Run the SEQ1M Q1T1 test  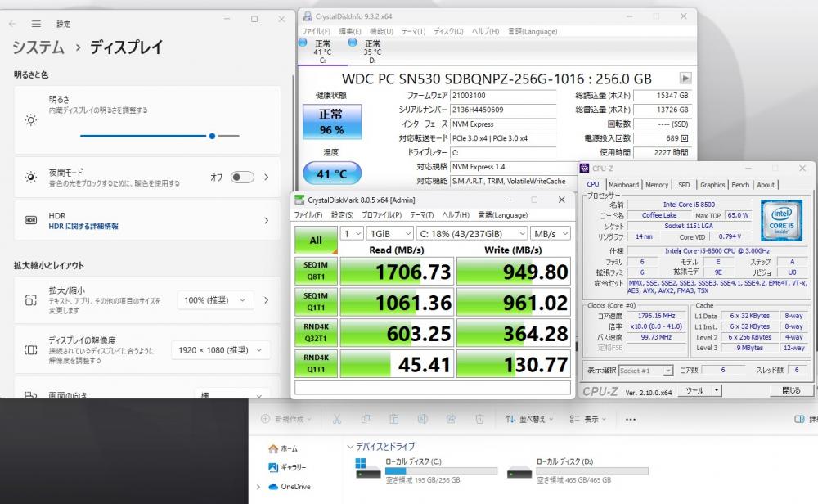(316, 302)
